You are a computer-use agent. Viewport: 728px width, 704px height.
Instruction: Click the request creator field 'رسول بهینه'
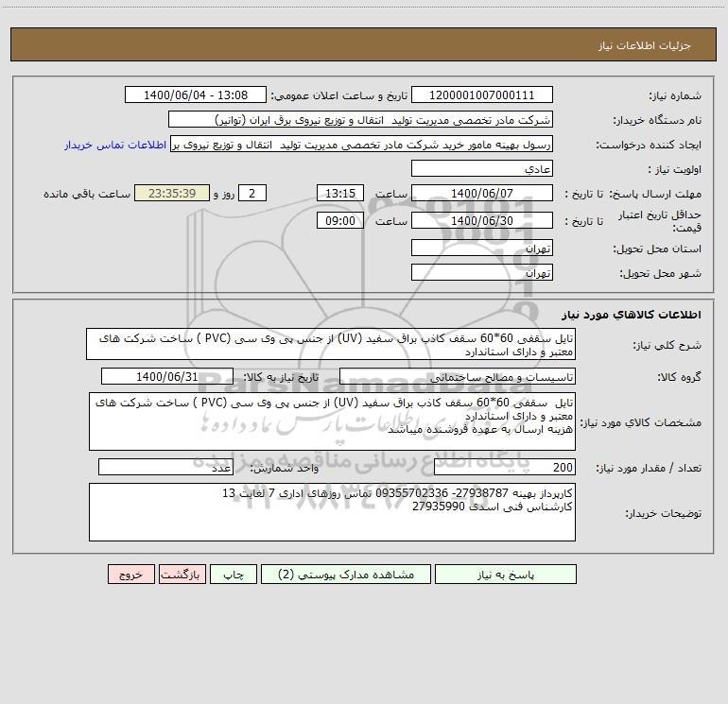point(362,145)
